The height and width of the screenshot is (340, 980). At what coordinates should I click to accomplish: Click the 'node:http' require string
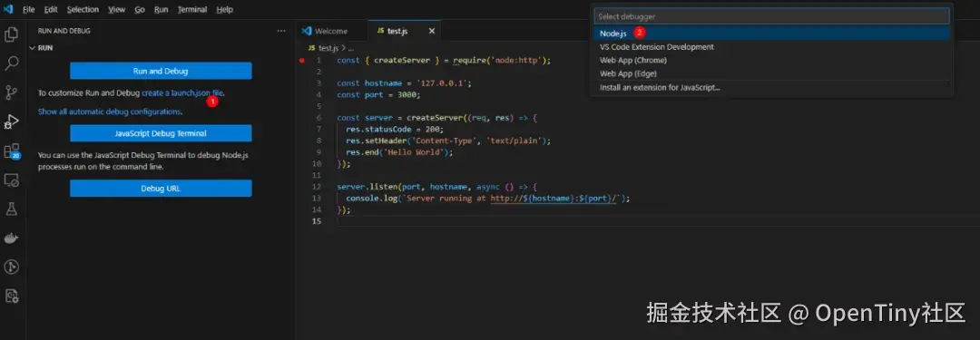pyautogui.click(x=517, y=61)
